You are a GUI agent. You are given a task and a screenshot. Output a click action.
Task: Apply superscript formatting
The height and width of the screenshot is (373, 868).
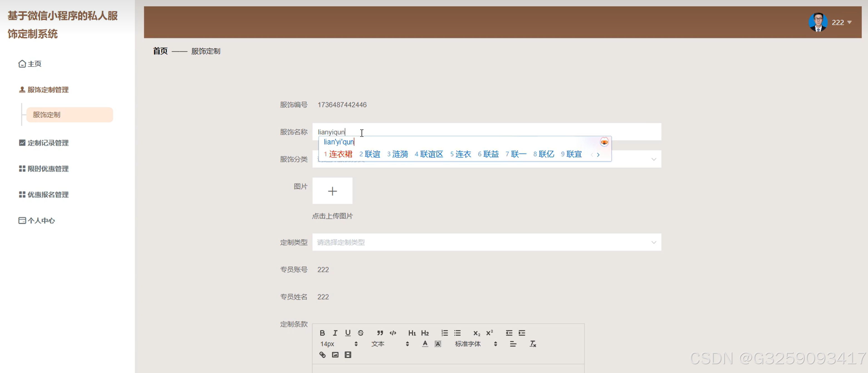point(489,333)
